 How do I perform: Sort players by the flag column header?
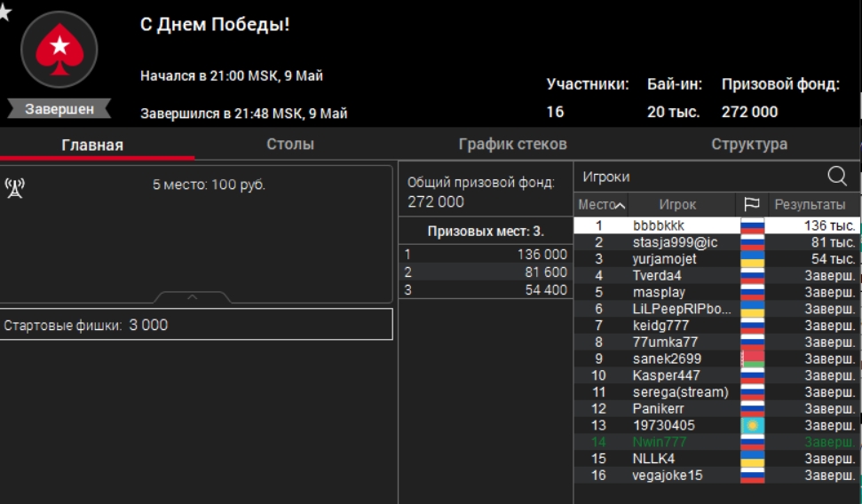coord(752,205)
